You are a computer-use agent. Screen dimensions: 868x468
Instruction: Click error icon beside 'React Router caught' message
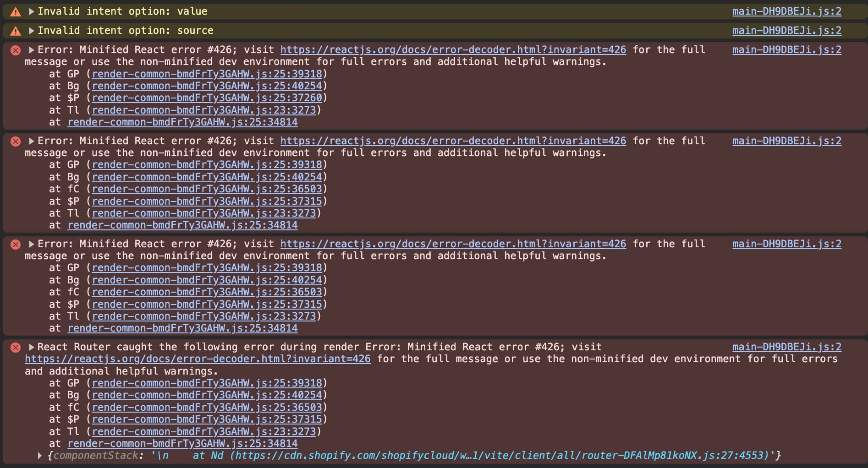(16, 347)
